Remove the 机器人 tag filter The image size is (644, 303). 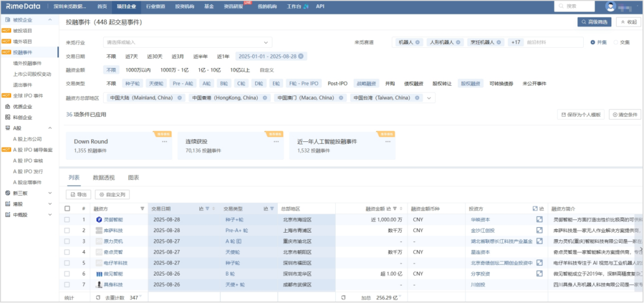coord(417,42)
